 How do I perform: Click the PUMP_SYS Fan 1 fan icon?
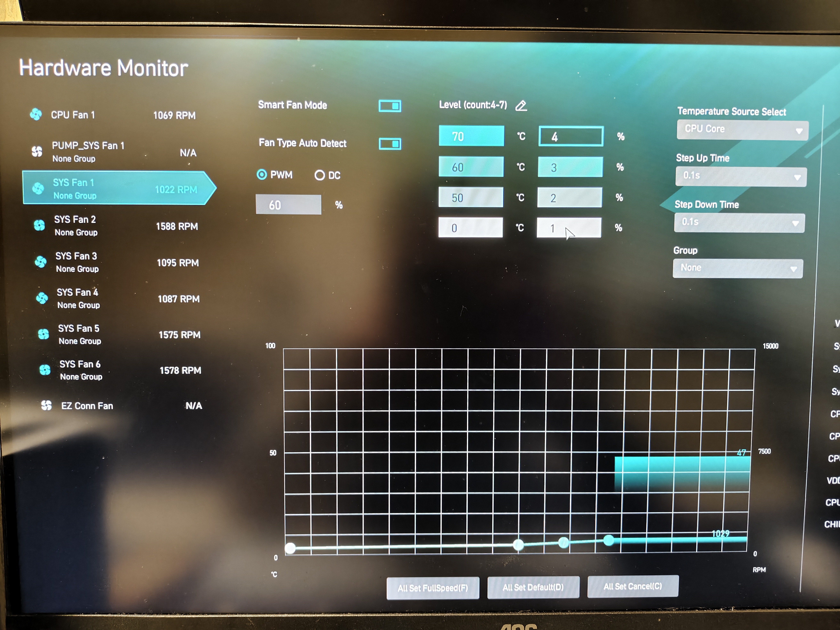[x=37, y=152]
